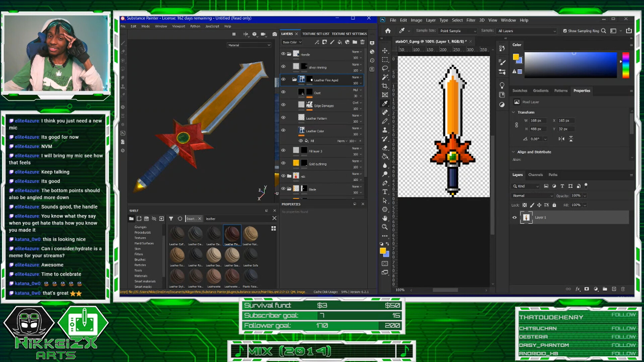The width and height of the screenshot is (644, 362).
Task: Open the Point Sample dropdown in Photoshop
Action: [x=457, y=31]
